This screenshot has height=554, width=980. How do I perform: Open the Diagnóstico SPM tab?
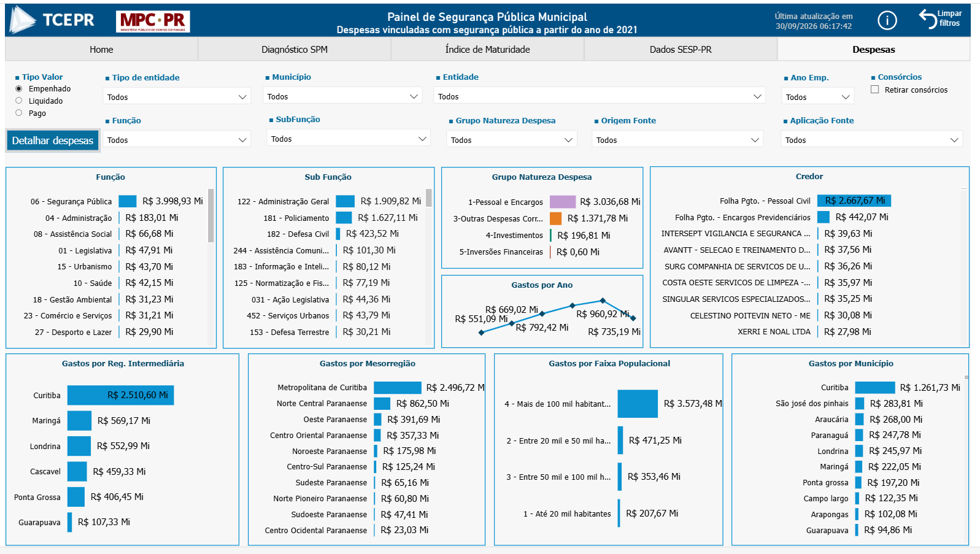[x=295, y=50]
